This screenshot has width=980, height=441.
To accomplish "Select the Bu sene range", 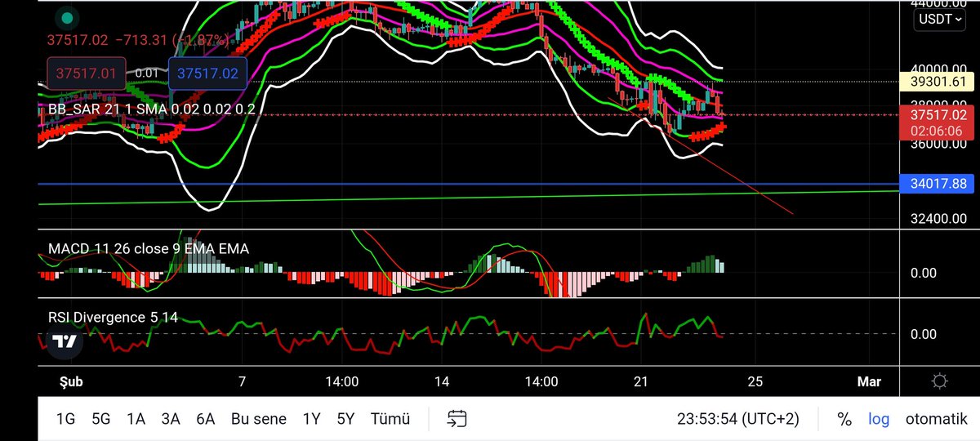I will [258, 419].
